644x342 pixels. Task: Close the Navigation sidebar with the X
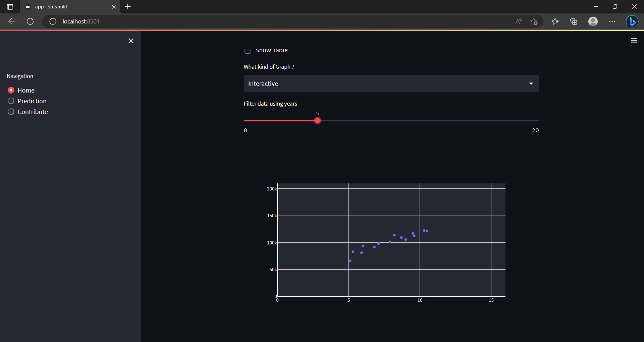click(131, 41)
